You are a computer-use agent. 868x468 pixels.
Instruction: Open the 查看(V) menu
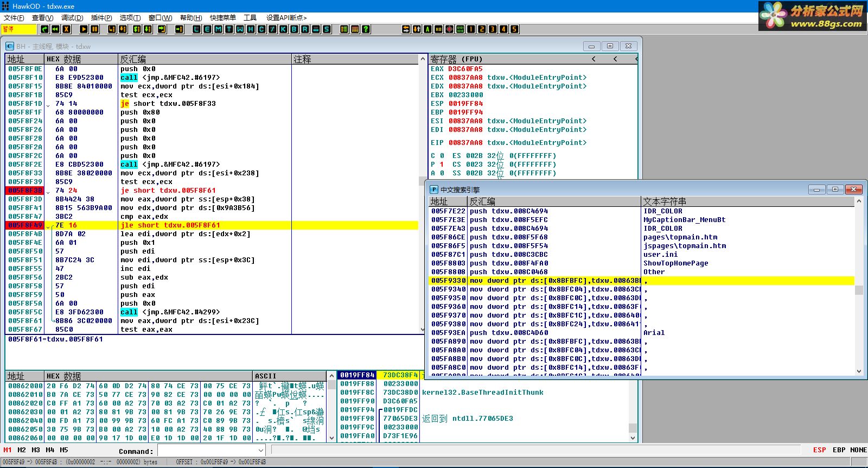[42, 18]
